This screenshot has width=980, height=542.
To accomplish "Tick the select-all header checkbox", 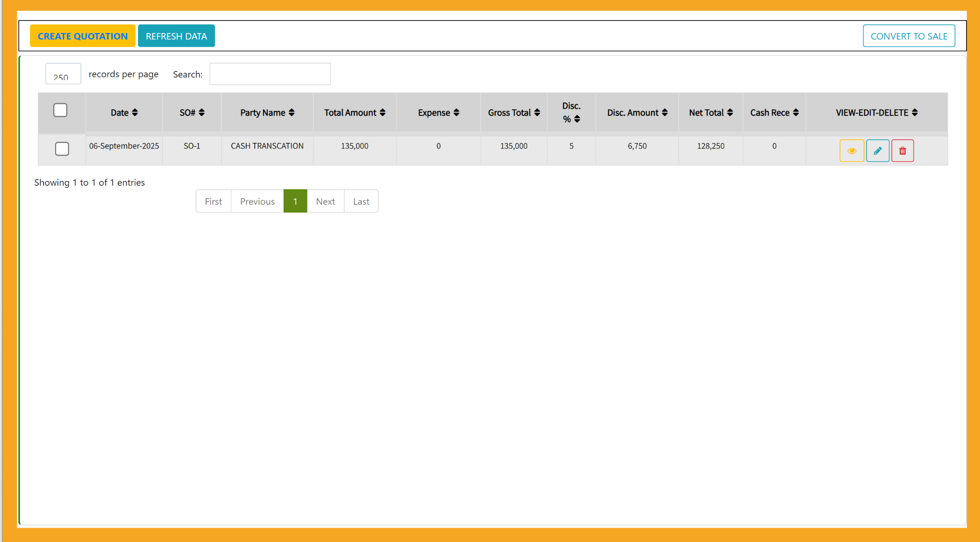I will point(60,110).
